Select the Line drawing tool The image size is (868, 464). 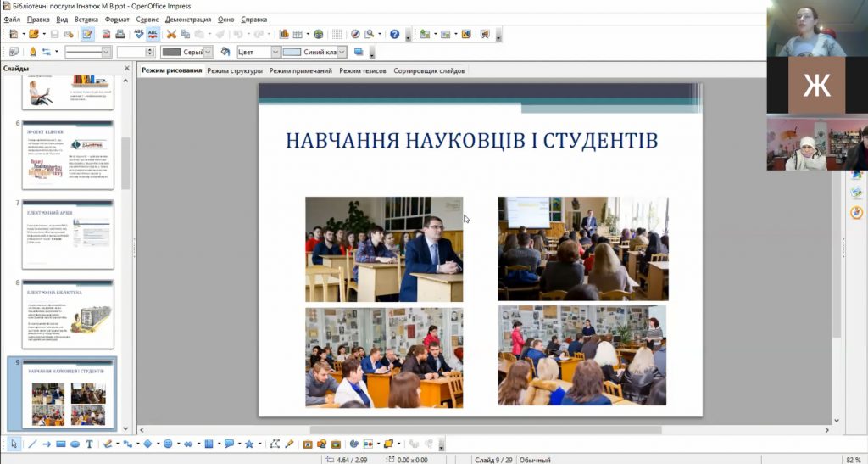pos(32,444)
